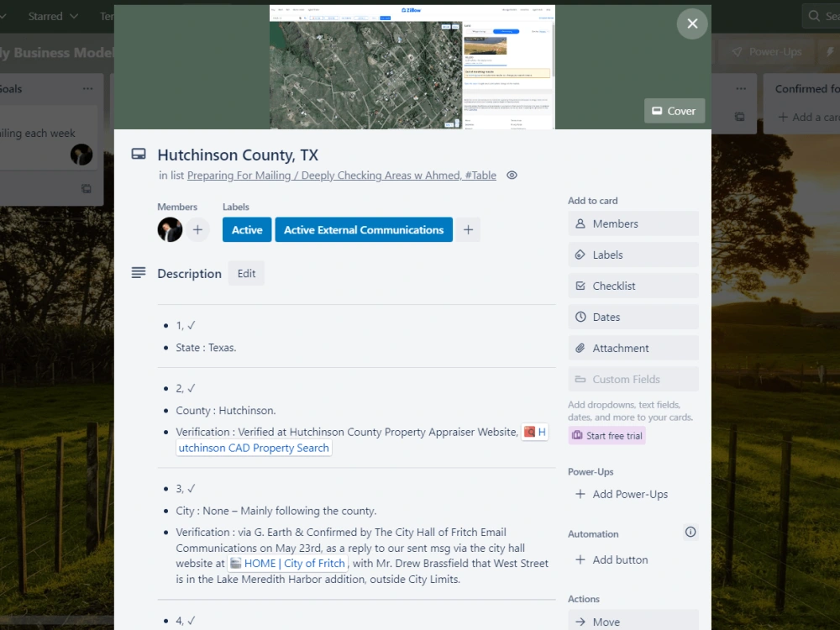Click the search field in top bar
This screenshot has width=840, height=630.
[x=822, y=16]
